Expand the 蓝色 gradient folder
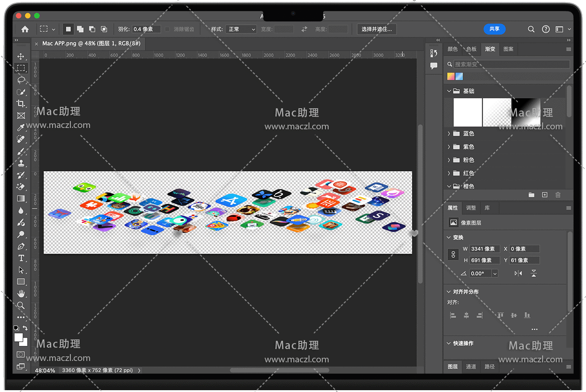Viewport: 586px width, 392px height. pos(449,133)
